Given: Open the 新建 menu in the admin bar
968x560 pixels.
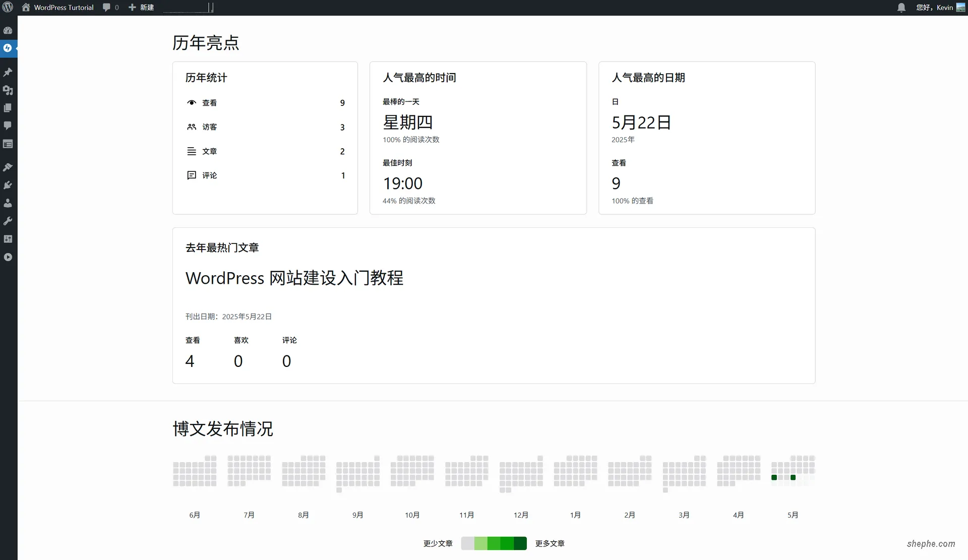Looking at the screenshot, I should pos(141,7).
